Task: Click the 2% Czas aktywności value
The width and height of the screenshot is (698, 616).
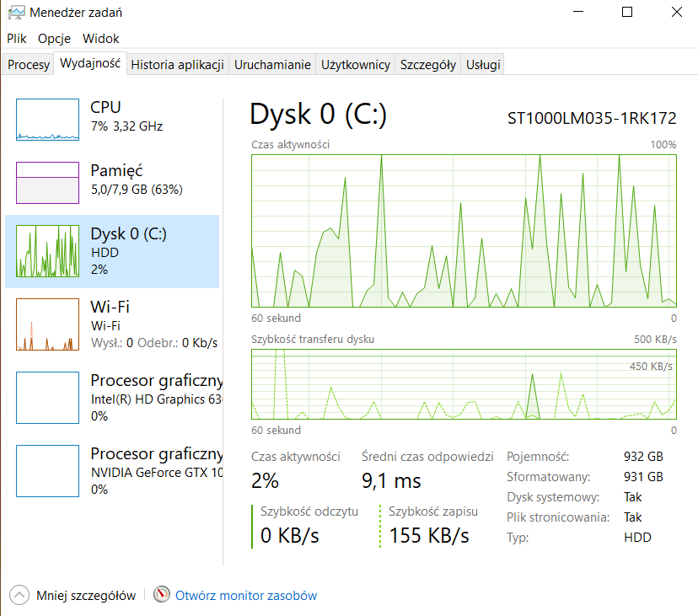Action: [265, 481]
